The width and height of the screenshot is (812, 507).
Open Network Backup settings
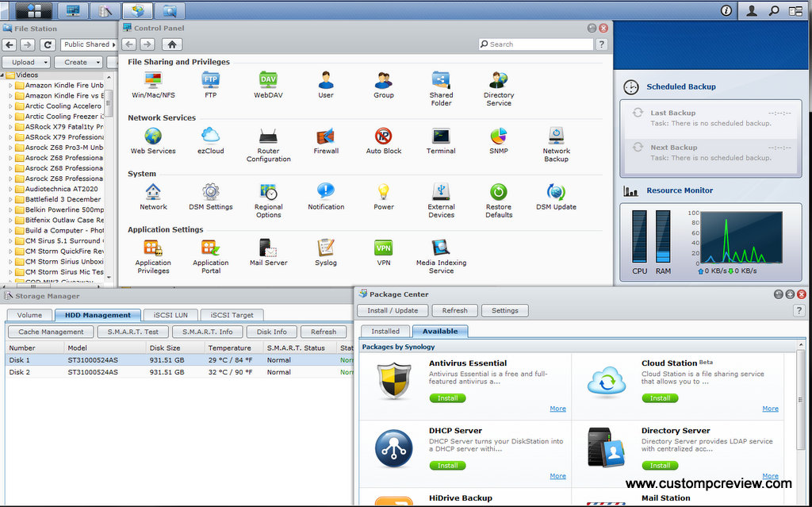(x=556, y=144)
